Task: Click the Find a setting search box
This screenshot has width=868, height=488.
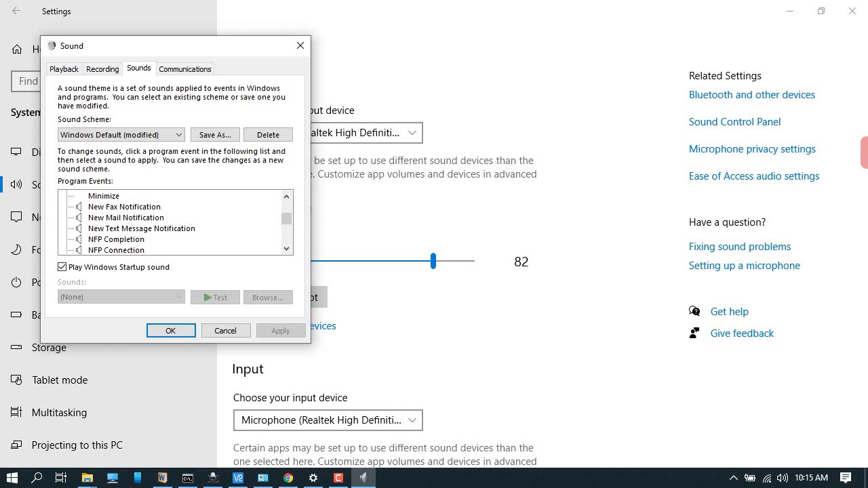Action: coord(26,81)
